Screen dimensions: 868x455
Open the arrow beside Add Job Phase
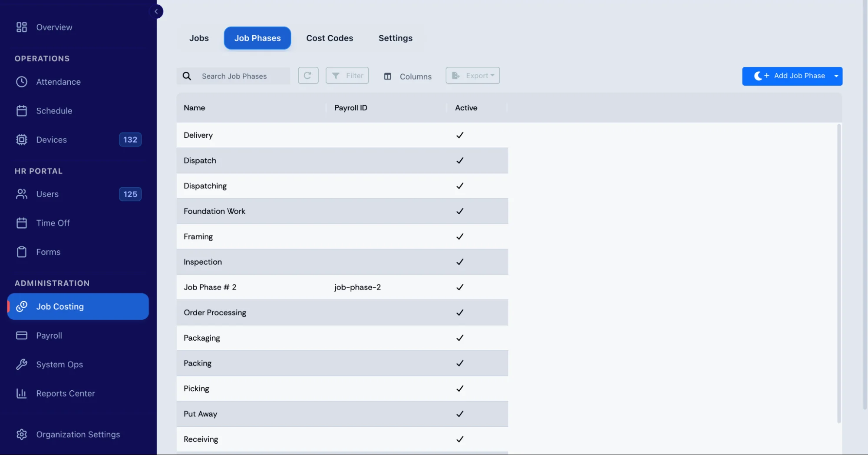pos(836,76)
